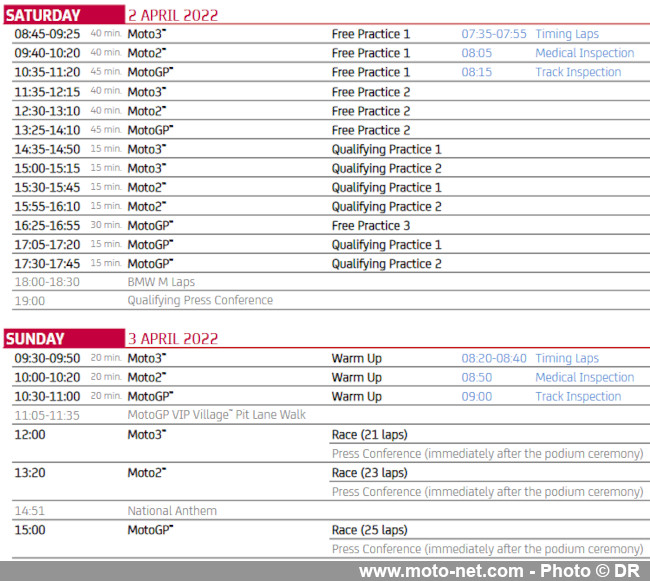Click the date '3 APRIL 2022'

click(x=173, y=339)
